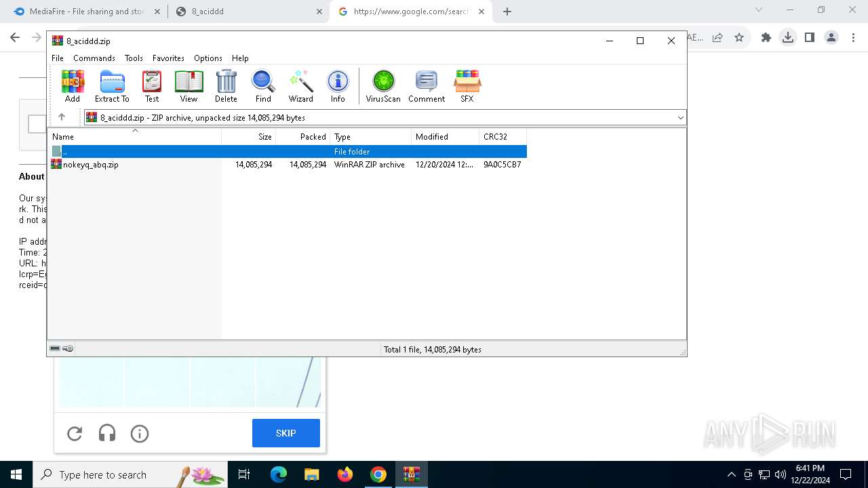The height and width of the screenshot is (488, 868).
Task: Open the Tools menu
Action: (134, 58)
